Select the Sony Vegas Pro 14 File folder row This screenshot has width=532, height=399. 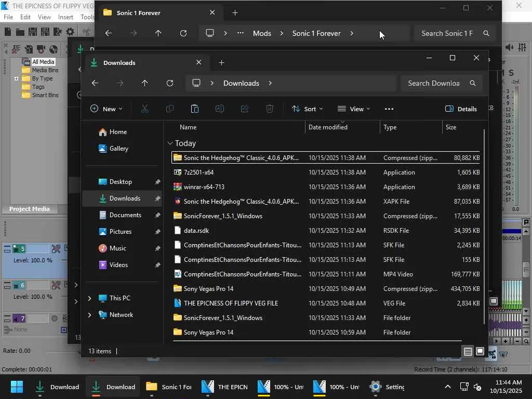pos(326,332)
